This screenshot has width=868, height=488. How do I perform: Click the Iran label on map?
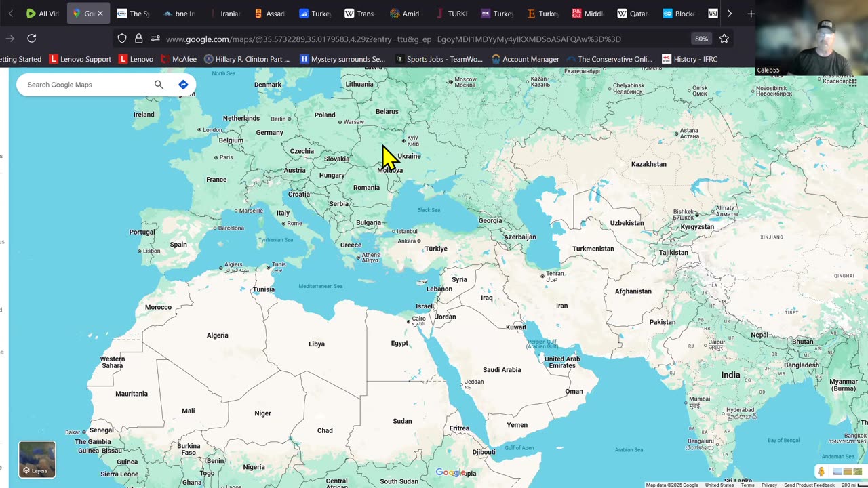tap(561, 306)
